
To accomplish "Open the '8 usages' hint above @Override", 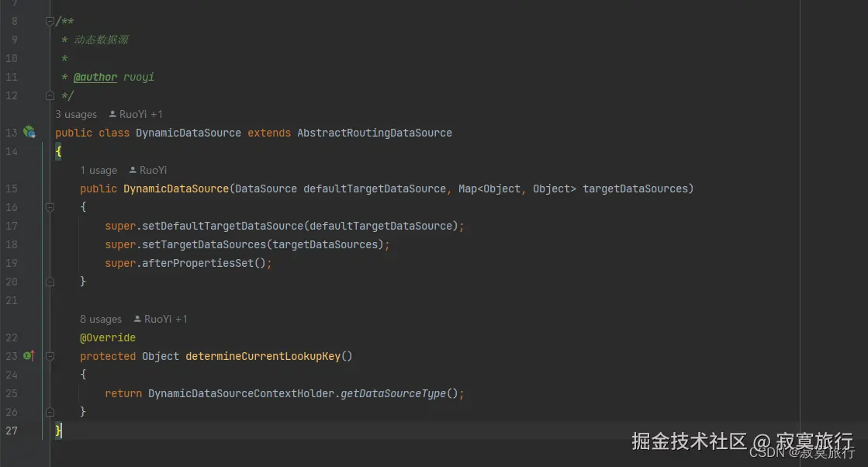I will pyautogui.click(x=101, y=319).
